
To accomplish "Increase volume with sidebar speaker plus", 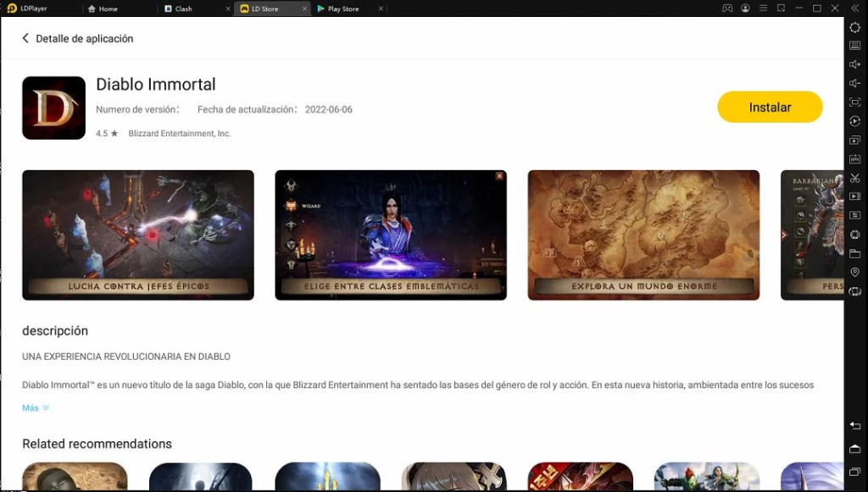I will (854, 64).
